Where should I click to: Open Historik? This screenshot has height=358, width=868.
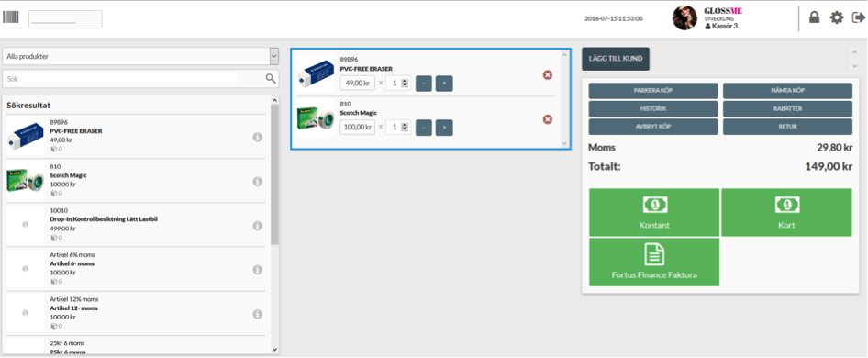point(653,108)
